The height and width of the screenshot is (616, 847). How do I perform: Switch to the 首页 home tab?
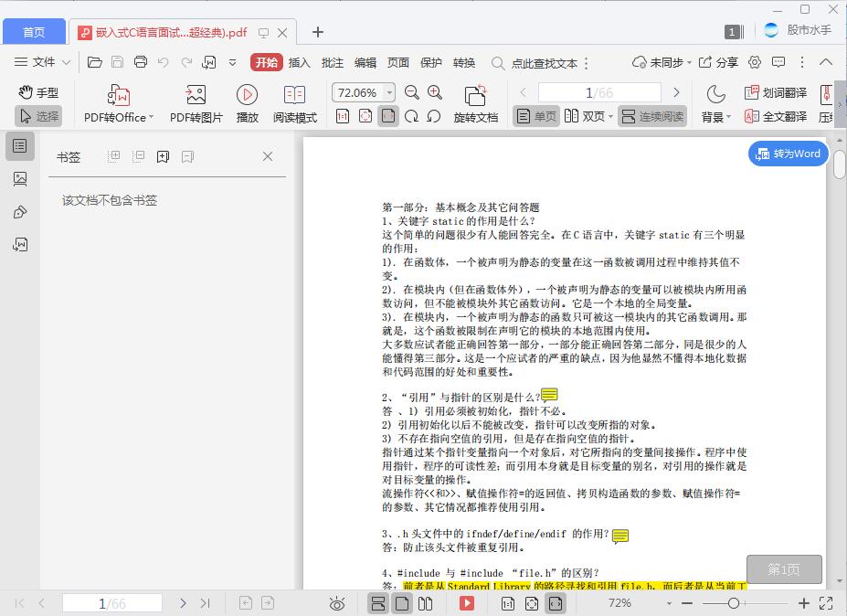pyautogui.click(x=34, y=30)
